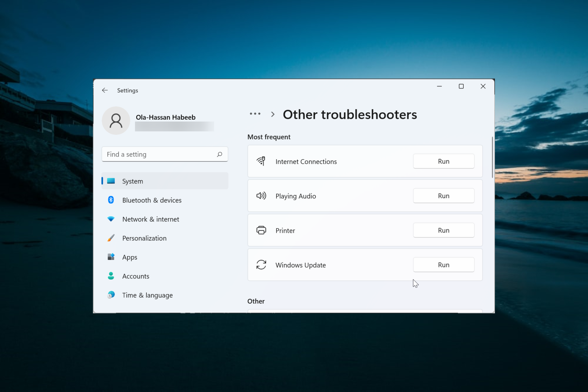This screenshot has width=588, height=392.
Task: Run the Playing Audio troubleshooter
Action: pyautogui.click(x=444, y=196)
